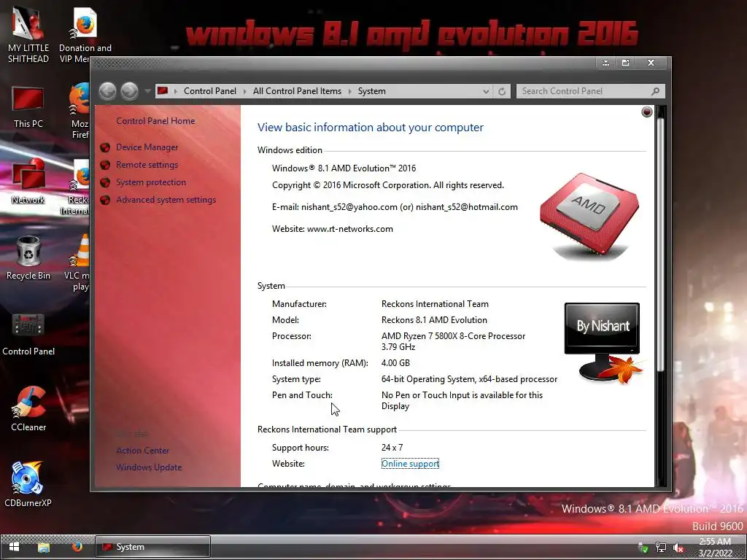
Task: Click the 4.00 GB installed memory value
Action: (395, 363)
